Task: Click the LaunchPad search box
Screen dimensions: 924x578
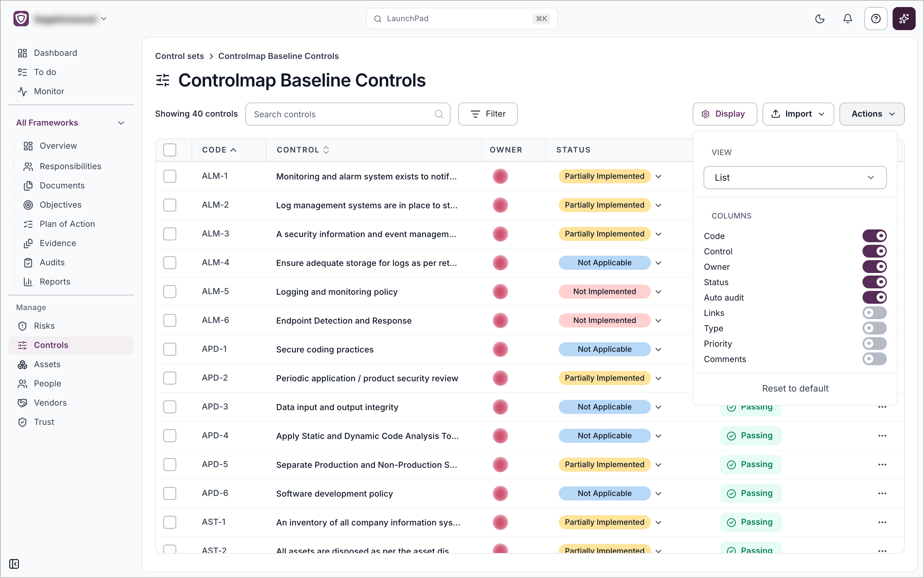Action: (461, 19)
